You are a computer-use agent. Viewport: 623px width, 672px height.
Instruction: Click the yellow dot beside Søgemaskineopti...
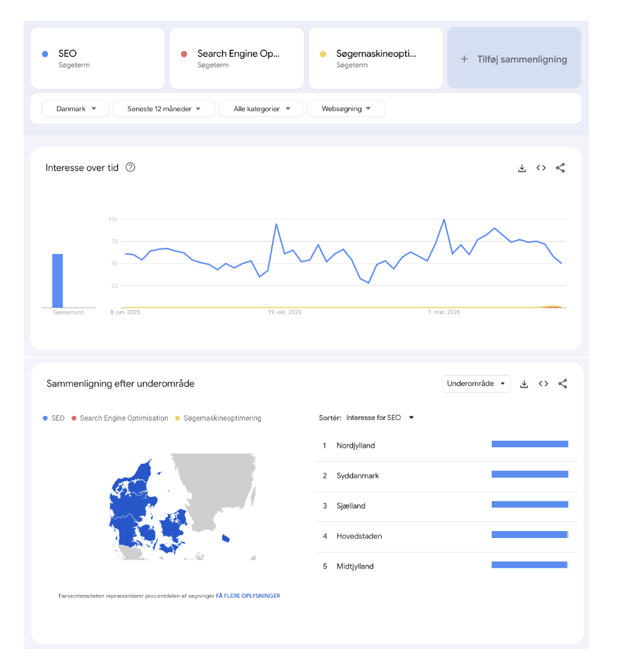[323, 54]
